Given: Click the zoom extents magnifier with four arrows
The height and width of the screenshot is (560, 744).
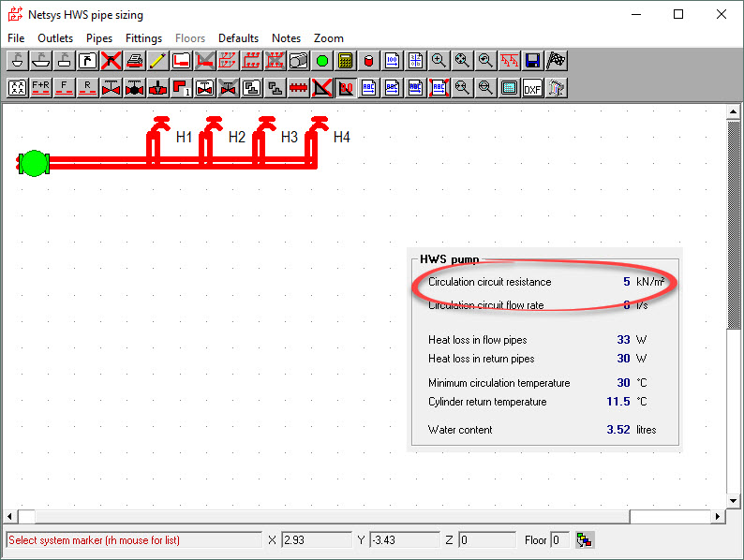Looking at the screenshot, I should coord(462,61).
